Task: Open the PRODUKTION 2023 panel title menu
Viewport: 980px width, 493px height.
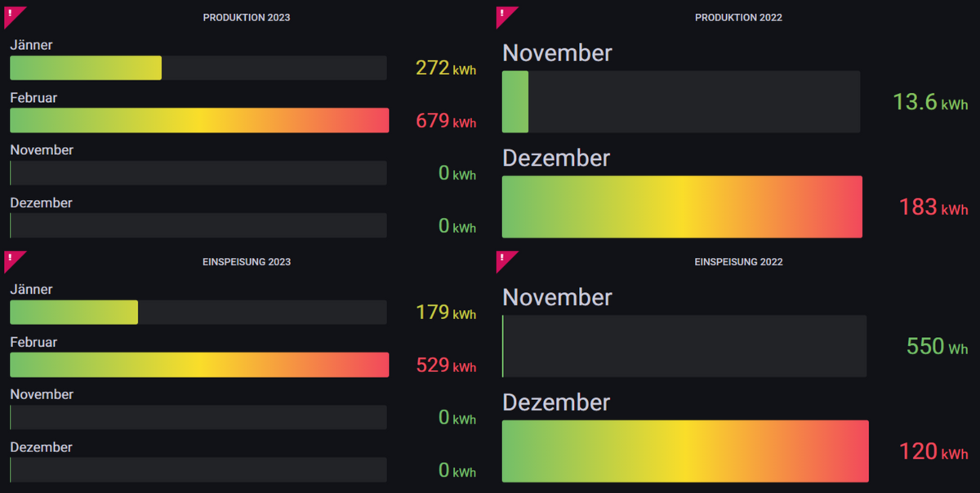Action: click(x=246, y=17)
